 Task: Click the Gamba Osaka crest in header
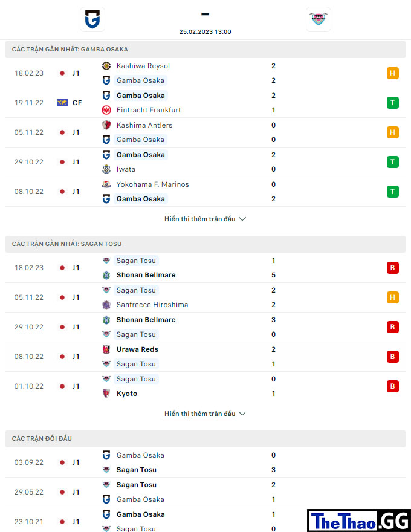click(x=92, y=19)
